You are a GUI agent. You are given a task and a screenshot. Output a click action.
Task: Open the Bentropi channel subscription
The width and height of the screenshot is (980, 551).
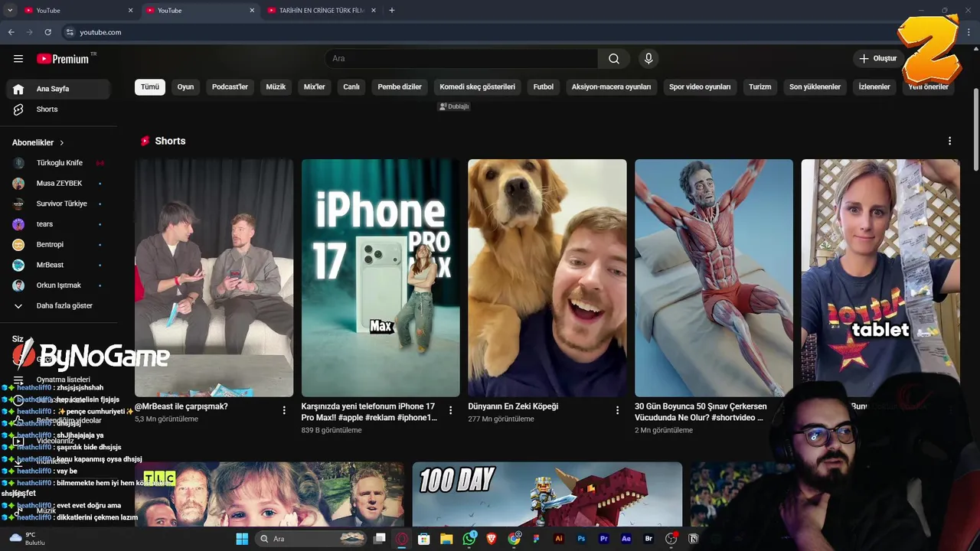tap(58, 244)
